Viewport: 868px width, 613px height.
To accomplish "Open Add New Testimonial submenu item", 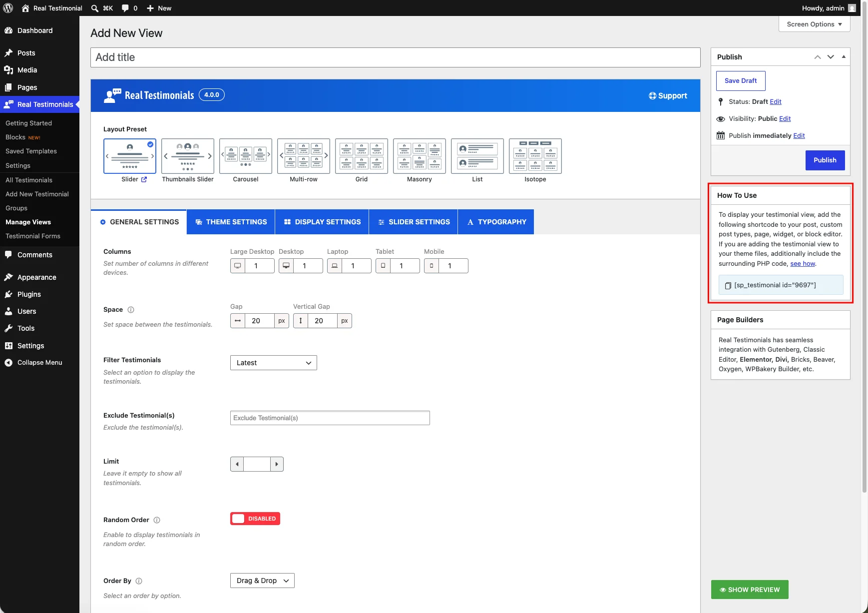I will [x=37, y=194].
